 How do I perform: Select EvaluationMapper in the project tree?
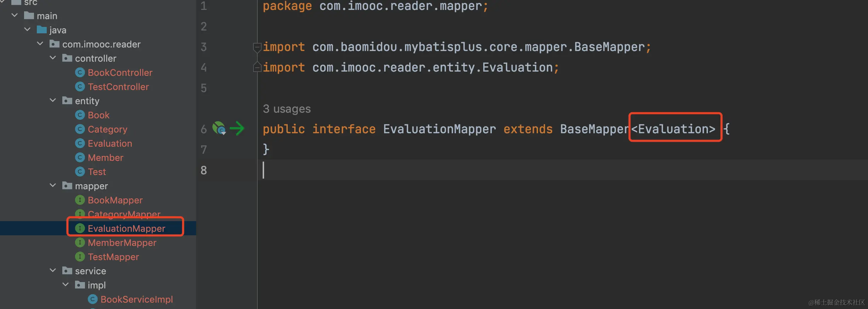[126, 229]
